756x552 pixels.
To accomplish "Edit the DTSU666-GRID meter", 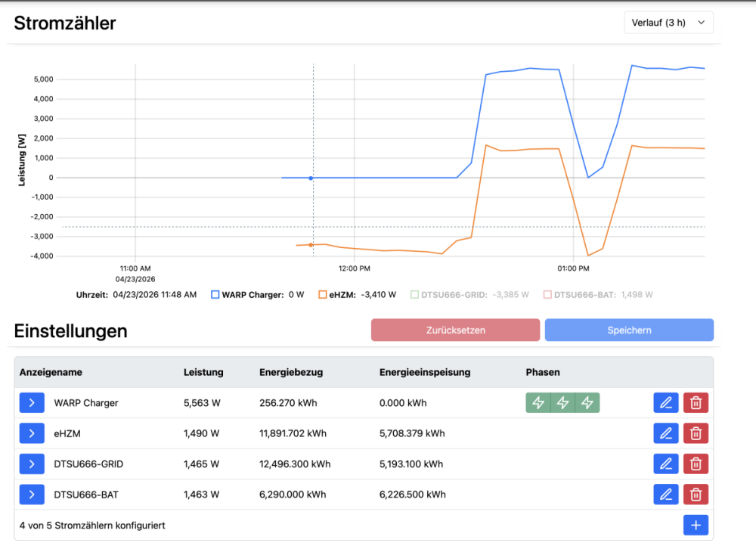I will 665,464.
